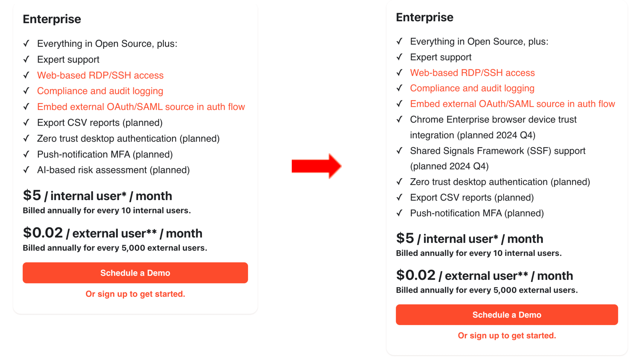
Task: Click checkmark beside Chrome Enterprise browser device trust
Action: pos(399,119)
